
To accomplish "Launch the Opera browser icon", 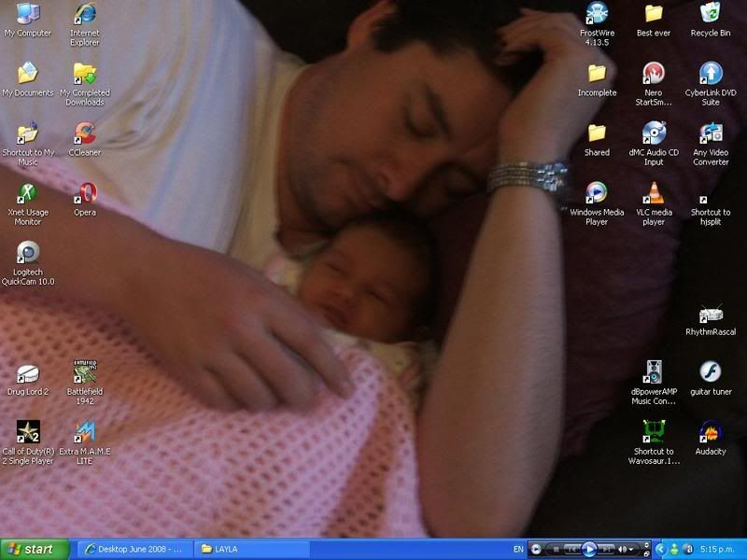I will pos(85,193).
